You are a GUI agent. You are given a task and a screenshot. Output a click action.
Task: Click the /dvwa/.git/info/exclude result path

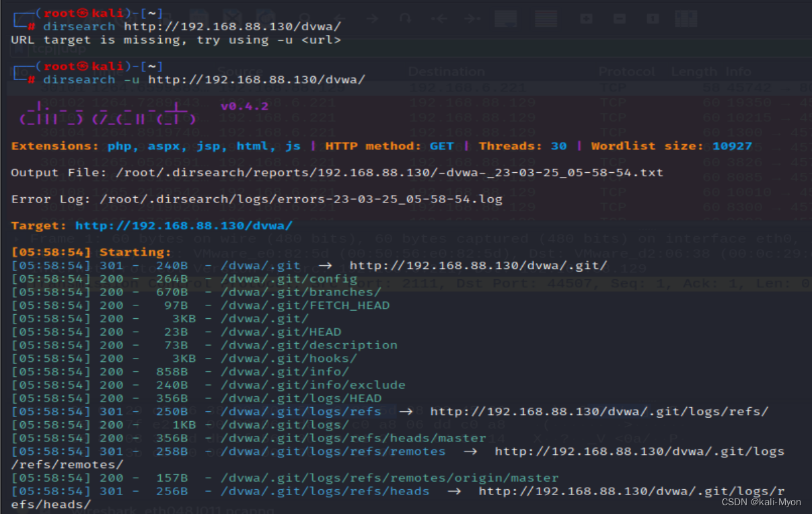pos(313,385)
